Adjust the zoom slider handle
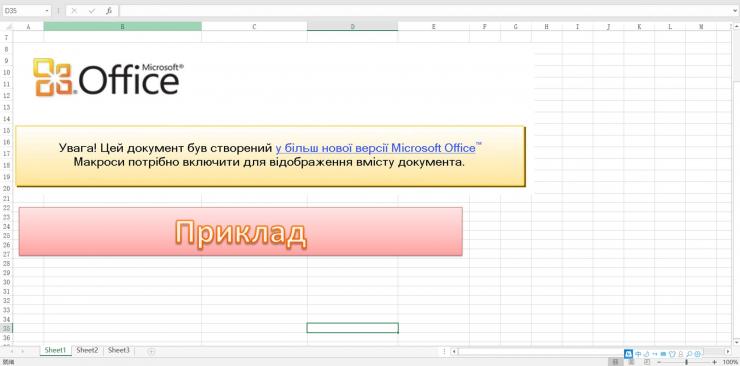This screenshot has height=366, width=740. point(686,362)
